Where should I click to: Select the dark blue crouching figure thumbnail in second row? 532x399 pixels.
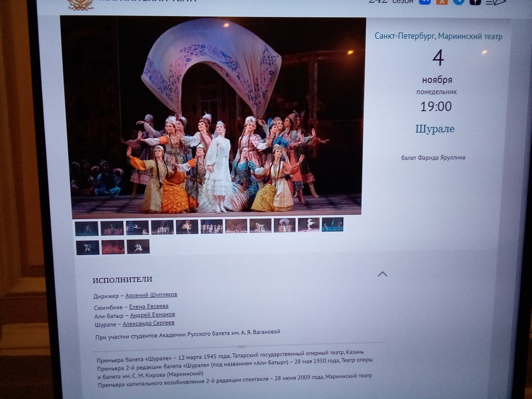click(88, 248)
